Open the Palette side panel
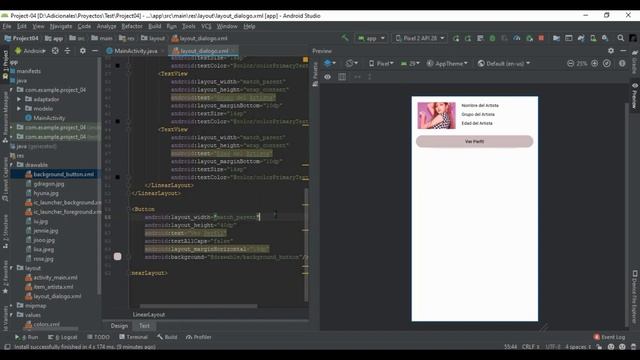640x360 pixels. point(315,75)
